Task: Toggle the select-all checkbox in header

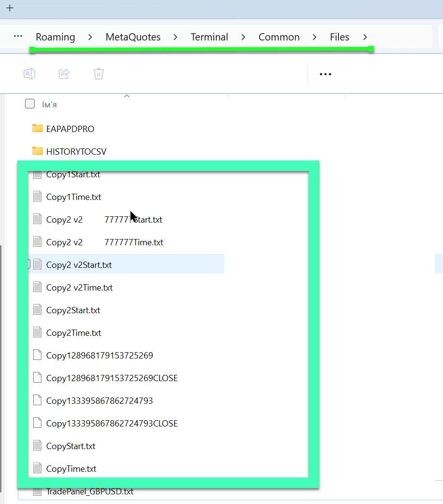Action: click(30, 104)
